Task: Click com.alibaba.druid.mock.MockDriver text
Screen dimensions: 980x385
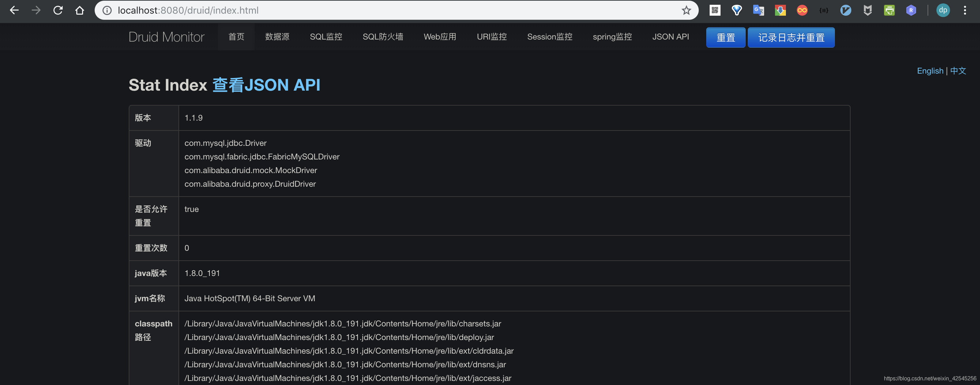Action: (251, 170)
